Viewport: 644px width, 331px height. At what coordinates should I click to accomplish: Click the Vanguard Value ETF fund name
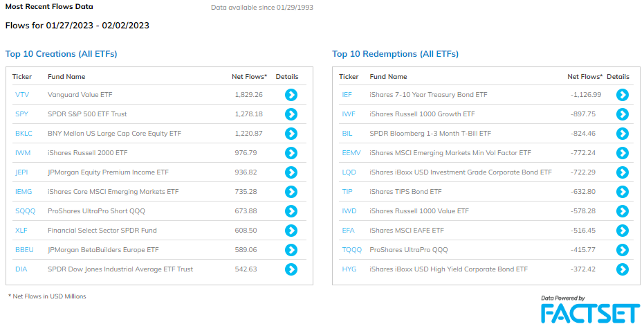[x=80, y=95]
